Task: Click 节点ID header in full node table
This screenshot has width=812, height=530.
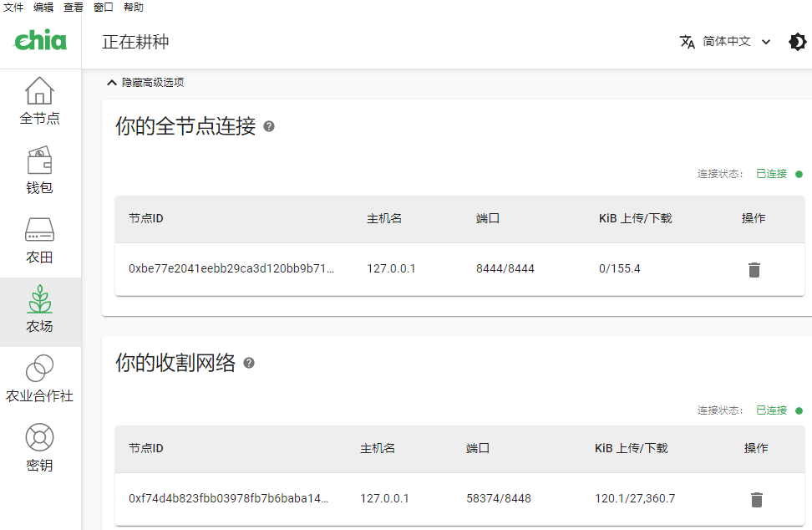Action: (146, 219)
